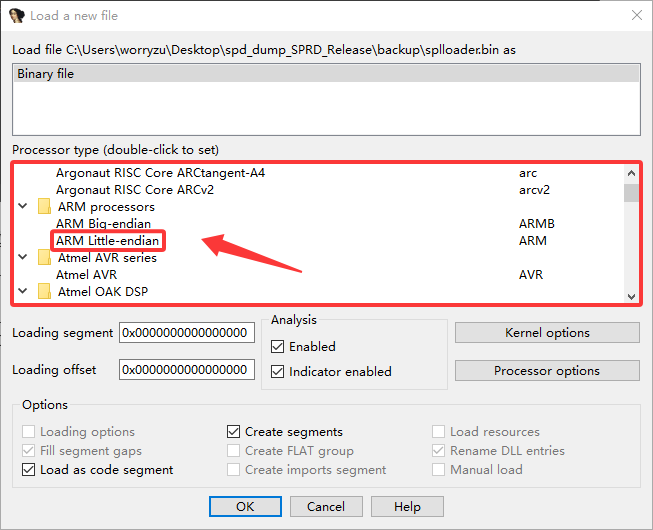This screenshot has height=530, width=653.
Task: Select Argonaut RISC Core ARCtangent-A4 processor
Action: point(160,173)
